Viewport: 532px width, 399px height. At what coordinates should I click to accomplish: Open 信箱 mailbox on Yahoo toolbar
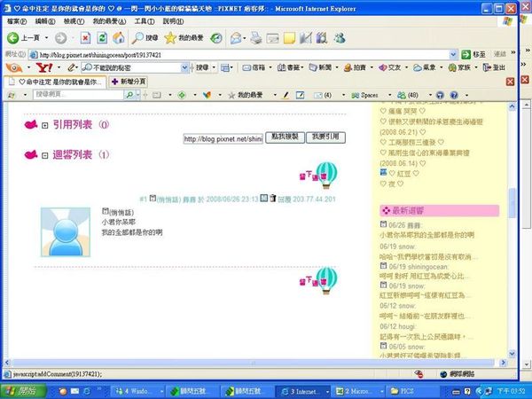(254, 67)
